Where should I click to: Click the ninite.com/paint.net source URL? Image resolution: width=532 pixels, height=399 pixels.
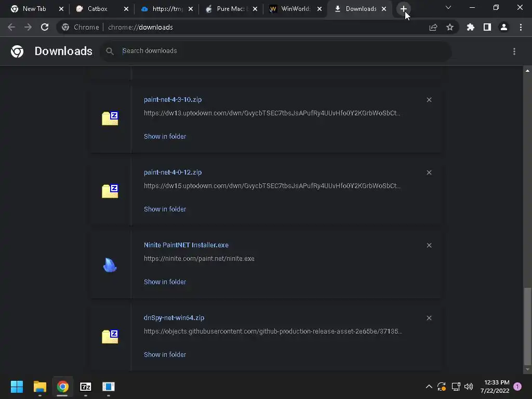(199, 259)
